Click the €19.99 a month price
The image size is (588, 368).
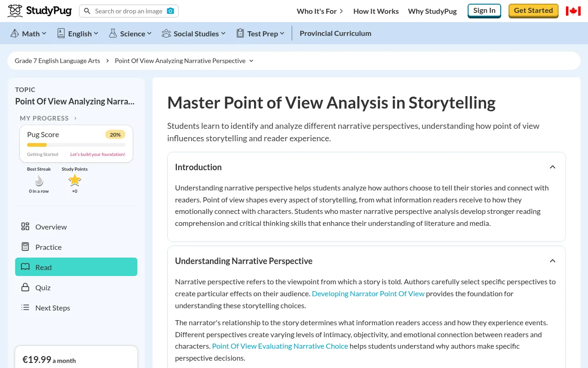[49, 360]
